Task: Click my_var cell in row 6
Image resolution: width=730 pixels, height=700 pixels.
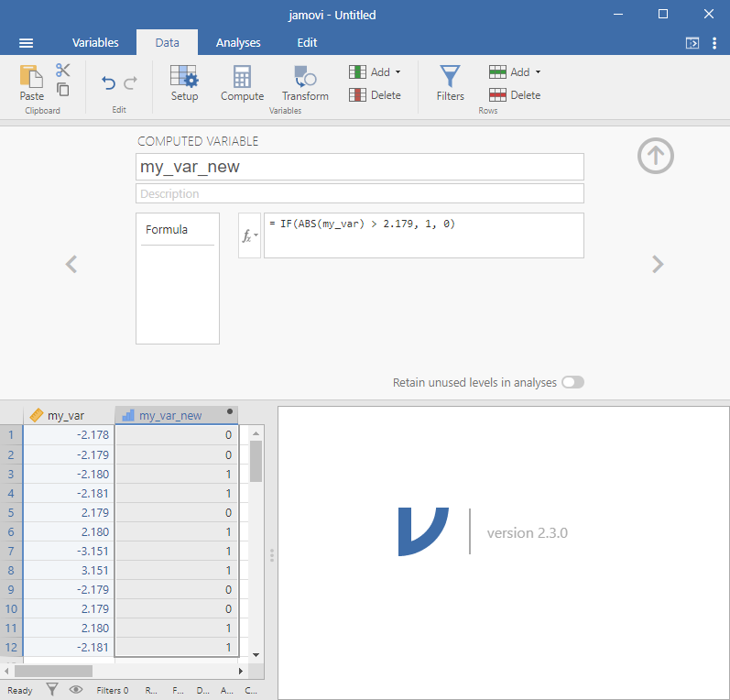Action: (69, 531)
